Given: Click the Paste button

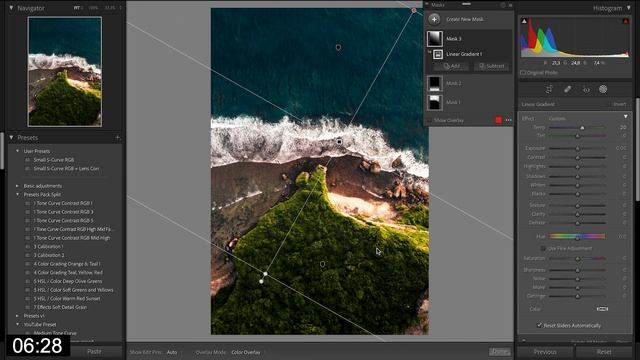Looking at the screenshot, I should [94, 351].
